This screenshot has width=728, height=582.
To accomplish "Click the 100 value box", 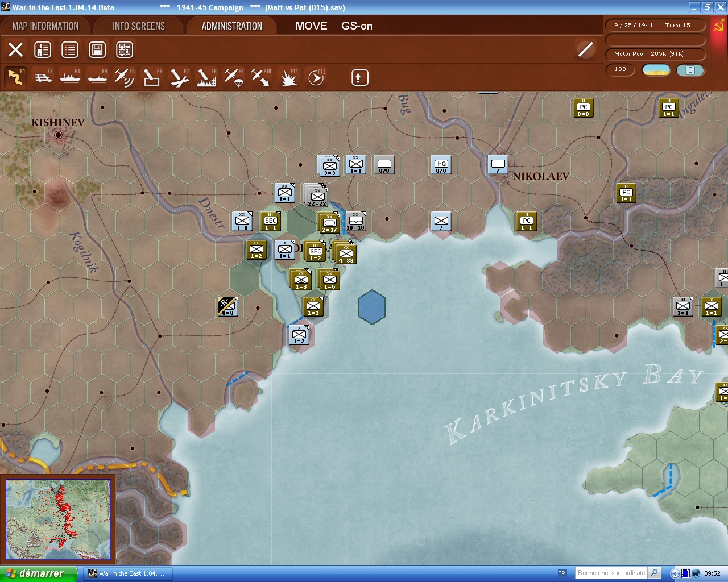I will (621, 70).
